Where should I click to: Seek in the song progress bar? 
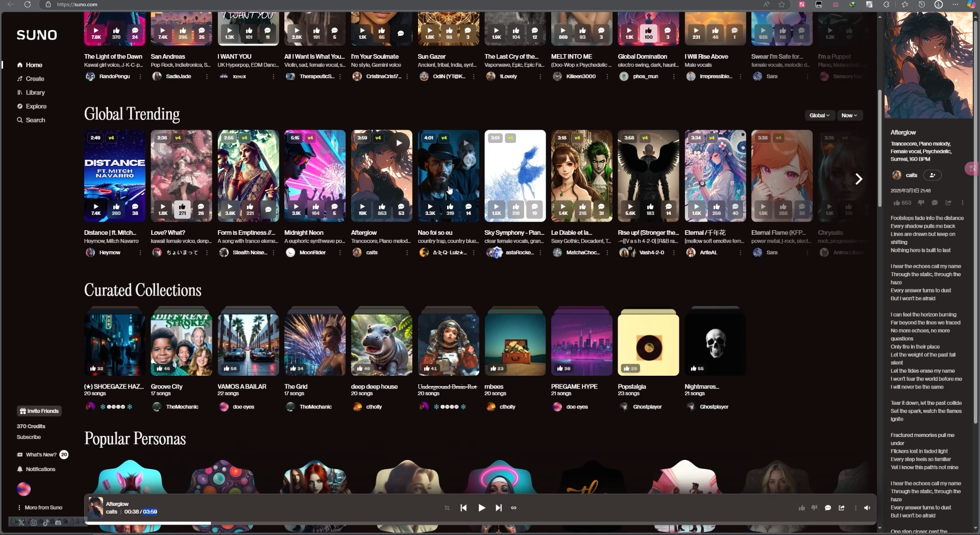pyautogui.click(x=480, y=523)
